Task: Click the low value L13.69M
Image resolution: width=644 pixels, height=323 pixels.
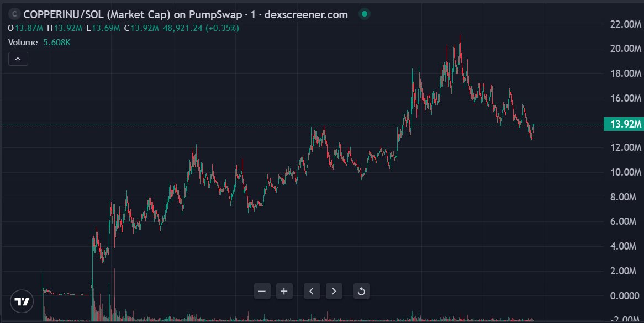Action: tap(103, 28)
